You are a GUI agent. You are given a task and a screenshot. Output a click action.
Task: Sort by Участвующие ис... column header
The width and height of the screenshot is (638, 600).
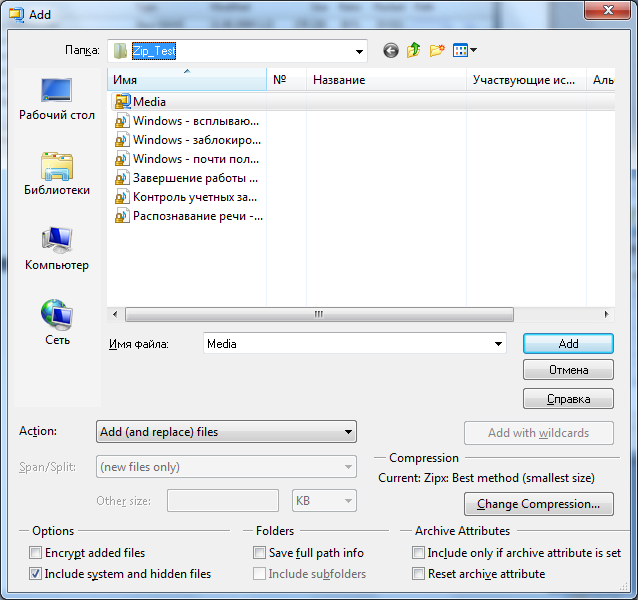point(526,79)
